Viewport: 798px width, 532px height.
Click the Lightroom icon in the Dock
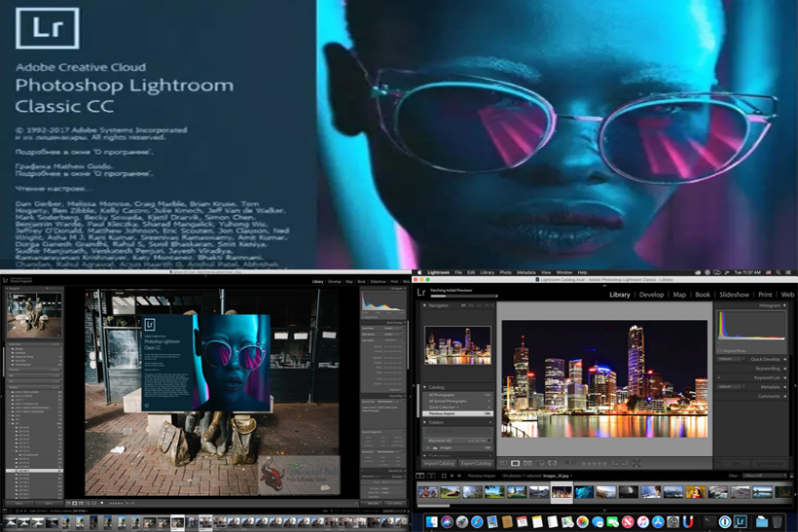click(x=740, y=522)
